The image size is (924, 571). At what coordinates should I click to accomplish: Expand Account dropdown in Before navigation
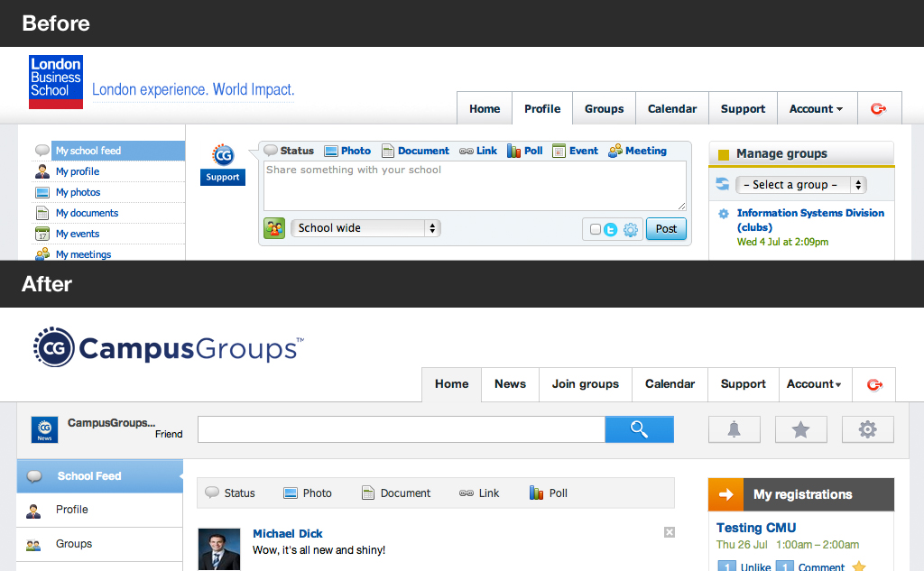click(816, 108)
